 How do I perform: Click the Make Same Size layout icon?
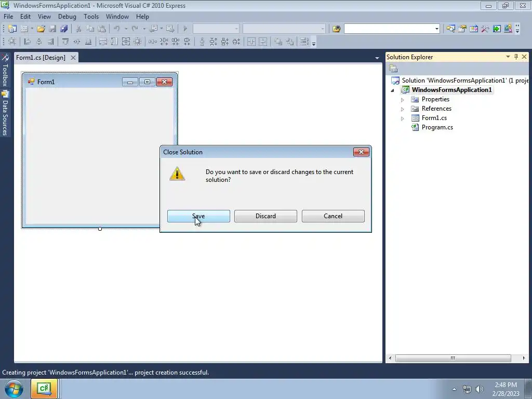coord(126,42)
